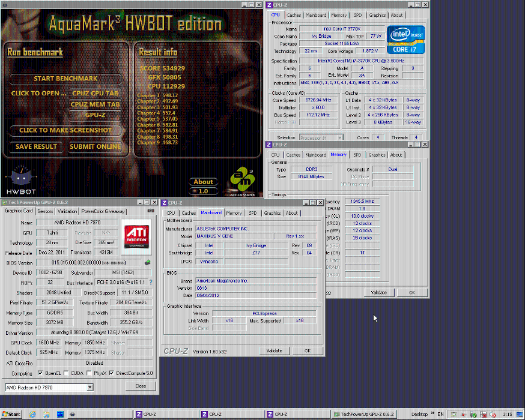Click the Close button in GPU-Z
Image resolution: width=525 pixels, height=420 pixels.
point(141,386)
